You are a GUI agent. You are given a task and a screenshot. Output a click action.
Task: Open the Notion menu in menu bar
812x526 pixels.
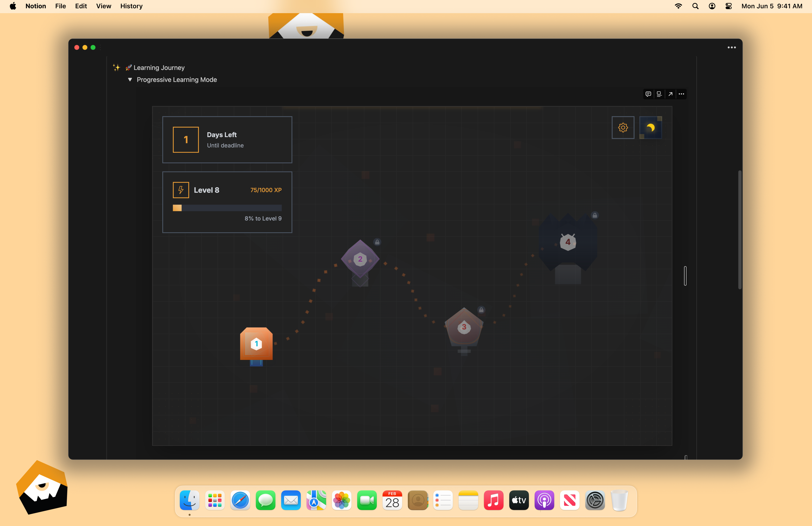click(36, 6)
